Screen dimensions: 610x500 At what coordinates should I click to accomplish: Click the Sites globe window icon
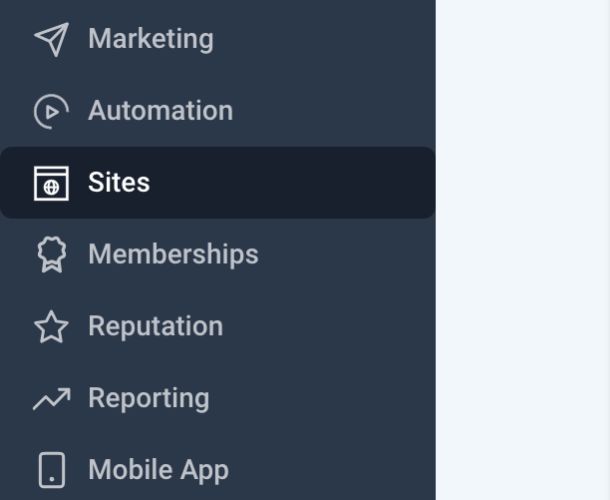click(51, 183)
